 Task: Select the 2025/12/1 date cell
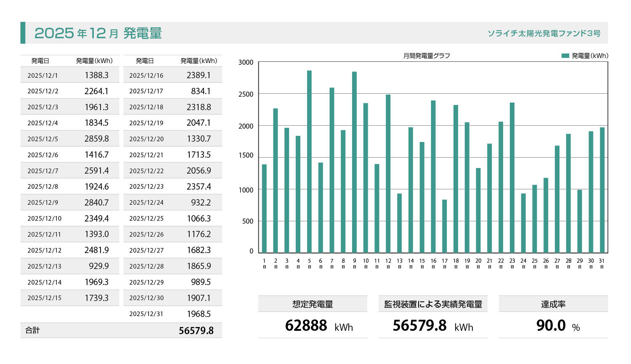point(42,76)
